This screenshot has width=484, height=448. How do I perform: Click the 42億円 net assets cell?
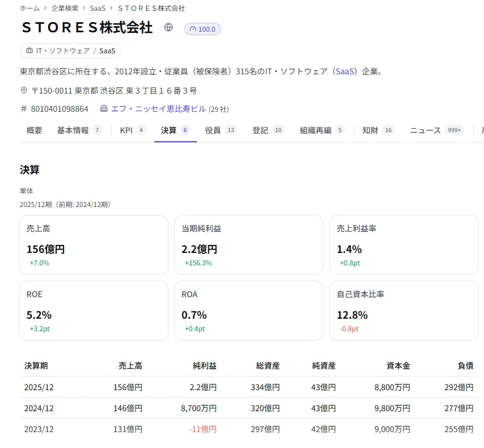[x=323, y=429]
